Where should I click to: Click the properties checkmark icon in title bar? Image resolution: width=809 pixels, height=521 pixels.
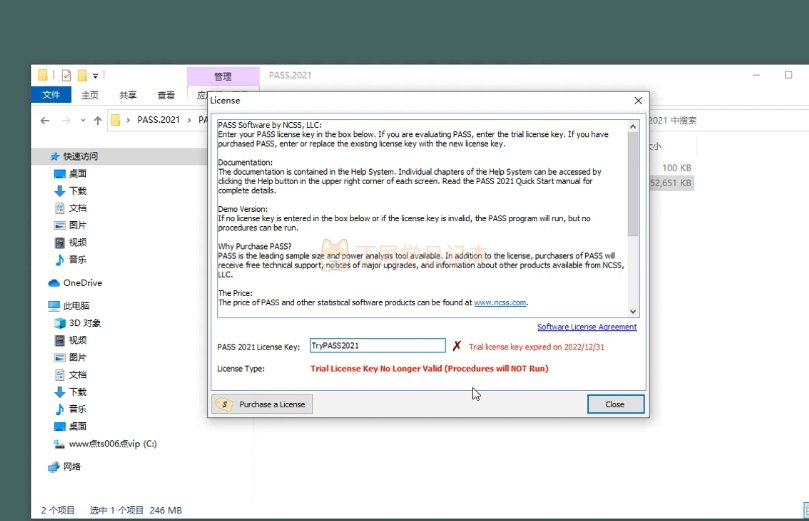click(67, 75)
